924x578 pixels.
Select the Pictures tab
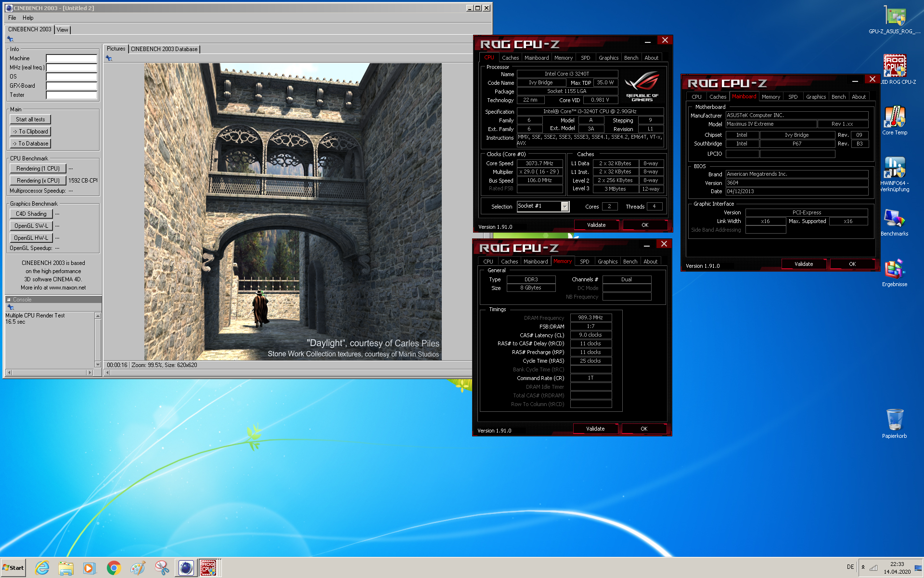coord(116,49)
